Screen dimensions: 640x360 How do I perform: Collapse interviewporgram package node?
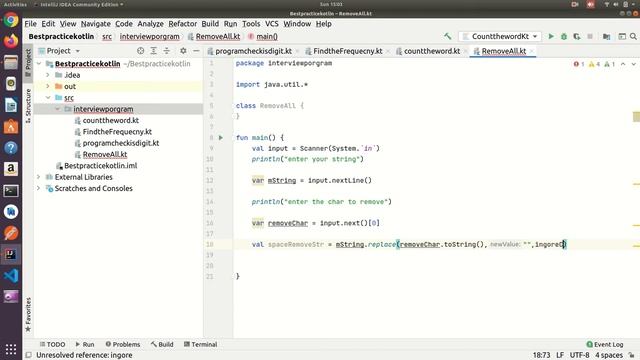point(57,109)
